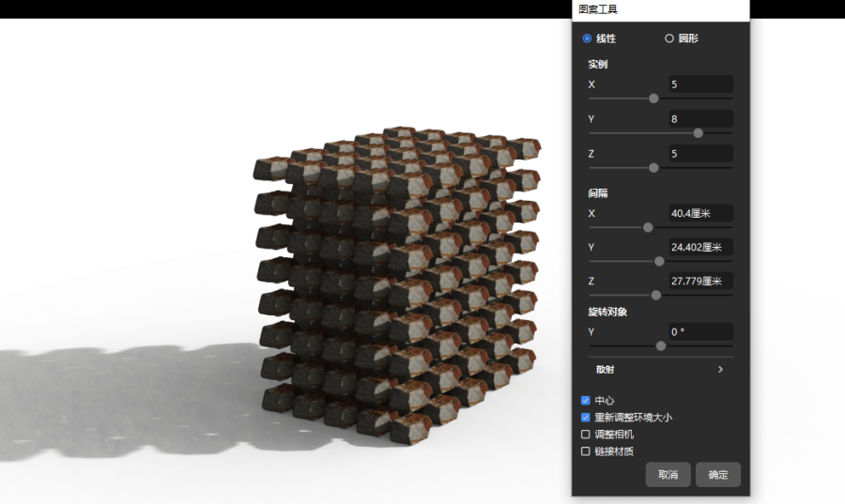Enable the 链接材质 checkbox
The image size is (845, 504).
coord(586,451)
